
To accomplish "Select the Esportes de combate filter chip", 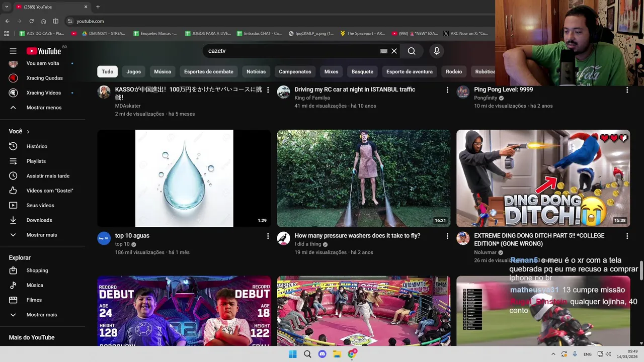I will pos(209,71).
